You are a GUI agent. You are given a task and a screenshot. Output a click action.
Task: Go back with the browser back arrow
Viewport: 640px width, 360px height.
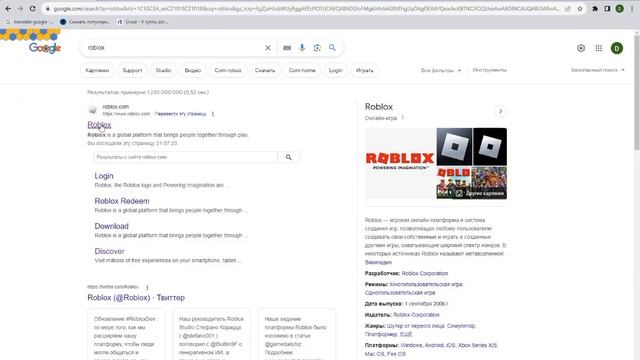(8, 9)
